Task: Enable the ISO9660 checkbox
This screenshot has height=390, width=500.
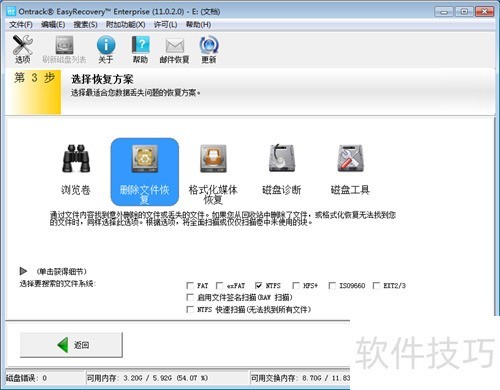Action: coord(332,286)
